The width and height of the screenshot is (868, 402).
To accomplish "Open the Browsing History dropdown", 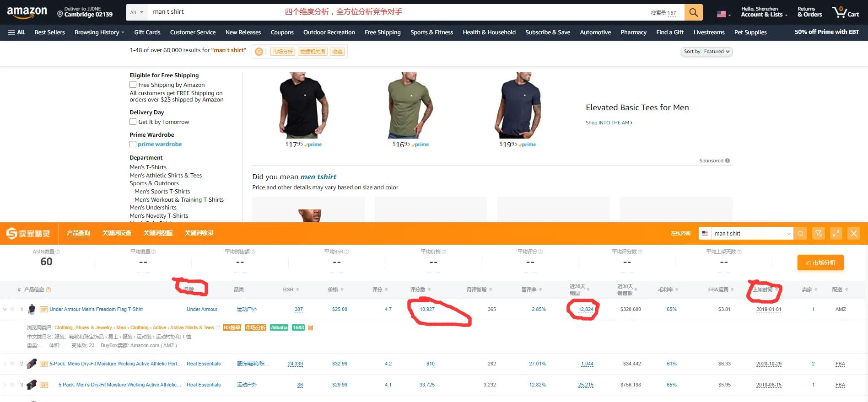I will [99, 32].
